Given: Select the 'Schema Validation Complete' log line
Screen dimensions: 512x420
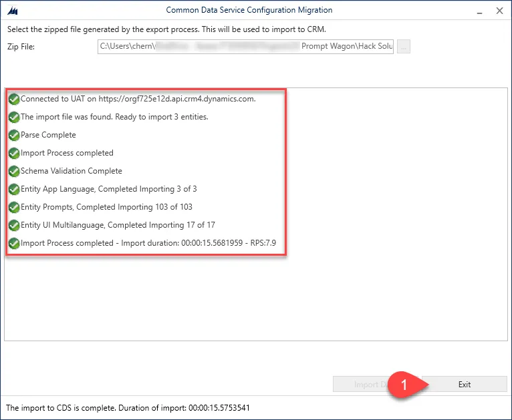Looking at the screenshot, I should coord(71,171).
